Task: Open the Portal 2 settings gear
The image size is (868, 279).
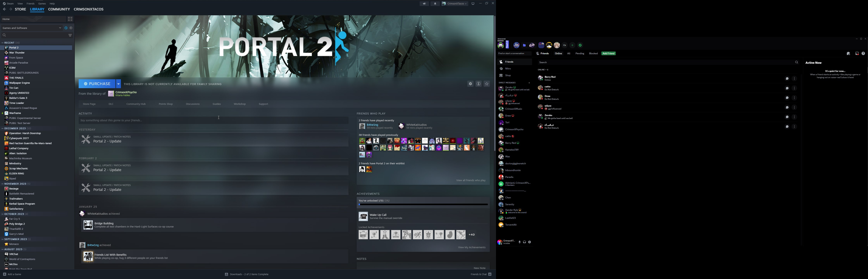Action: (x=470, y=84)
